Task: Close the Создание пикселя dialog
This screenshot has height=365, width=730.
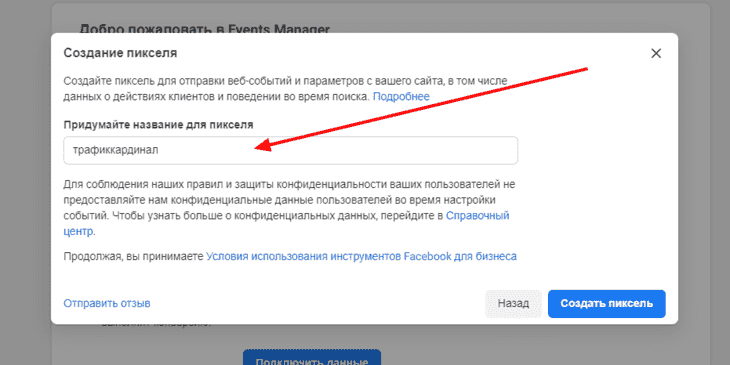Action: (x=656, y=54)
